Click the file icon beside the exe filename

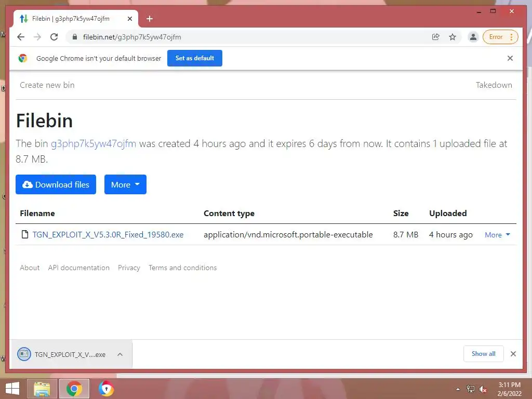pos(25,234)
